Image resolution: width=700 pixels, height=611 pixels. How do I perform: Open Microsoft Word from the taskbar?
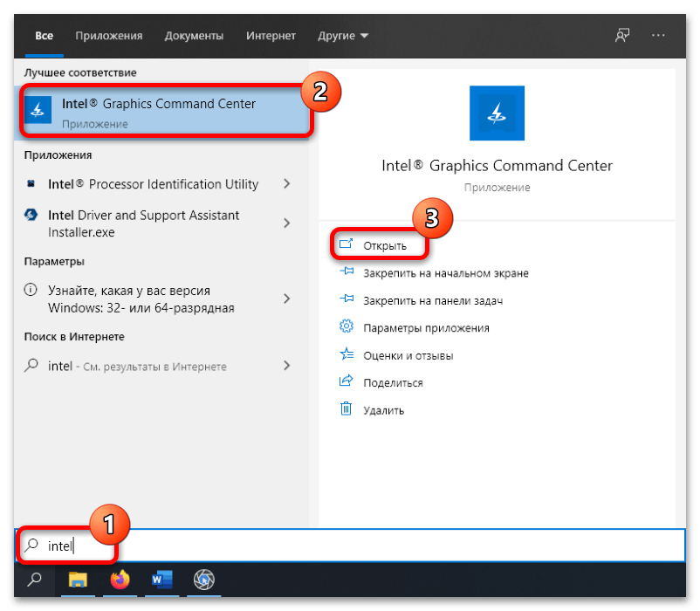(161, 579)
